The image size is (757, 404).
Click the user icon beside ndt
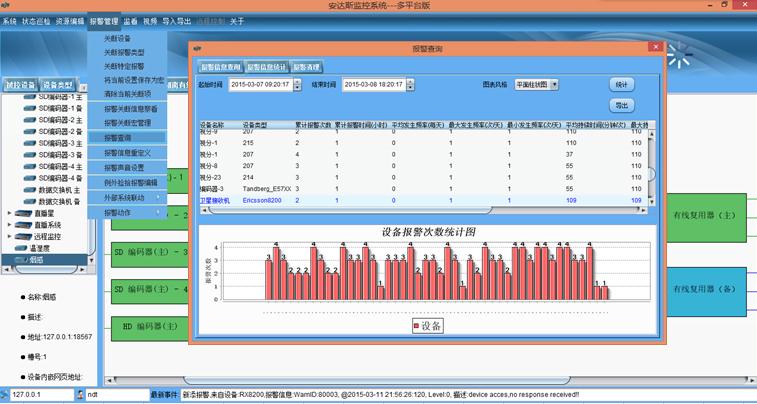point(81,394)
